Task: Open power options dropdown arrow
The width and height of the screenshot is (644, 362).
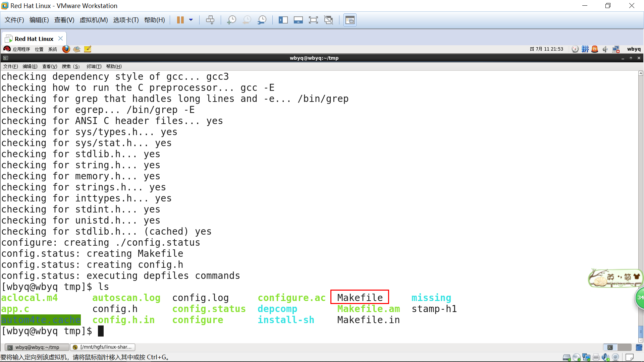Action: click(191, 20)
